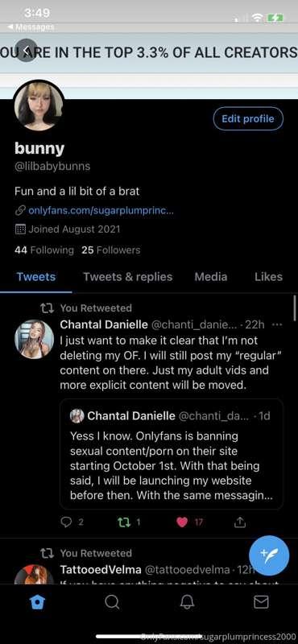Screen dimensions: 298x644
Task: Open the Notifications bell icon
Action: [187, 602]
